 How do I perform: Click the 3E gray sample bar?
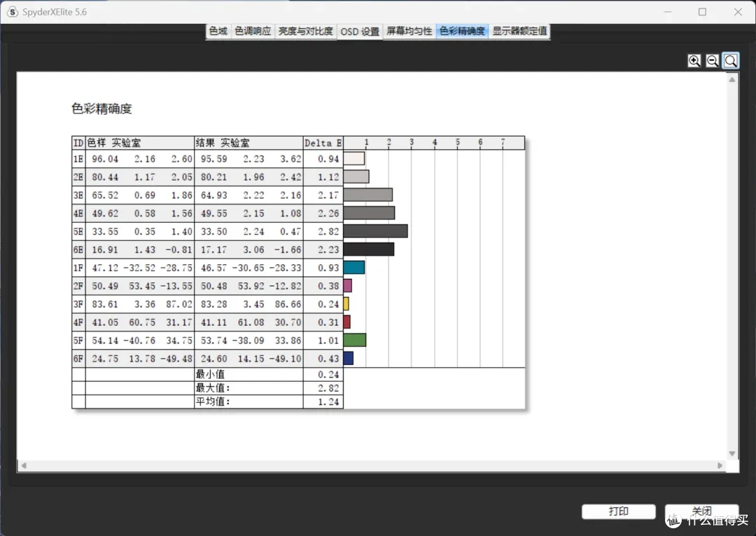pyautogui.click(x=368, y=194)
